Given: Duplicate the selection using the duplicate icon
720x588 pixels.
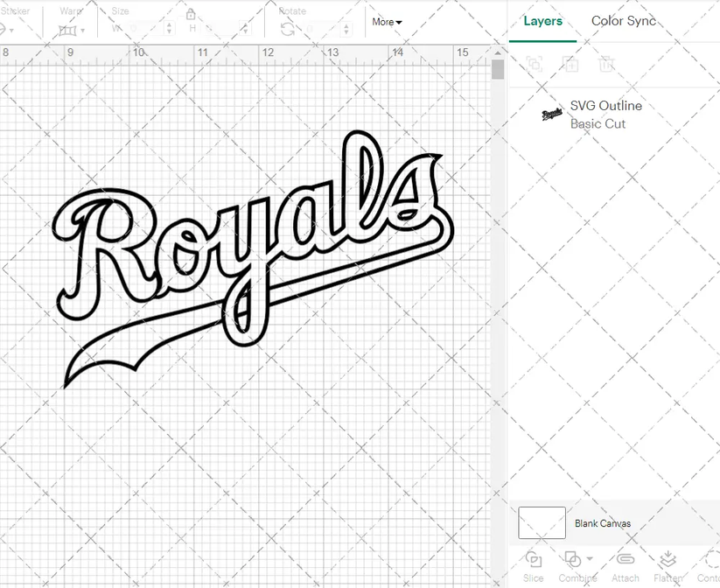Looking at the screenshot, I should (x=572, y=65).
